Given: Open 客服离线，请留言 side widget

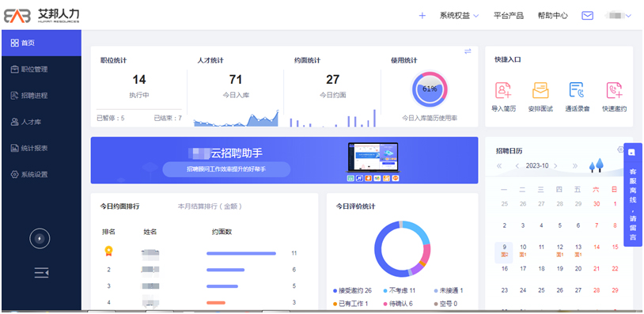Looking at the screenshot, I should [x=633, y=195].
